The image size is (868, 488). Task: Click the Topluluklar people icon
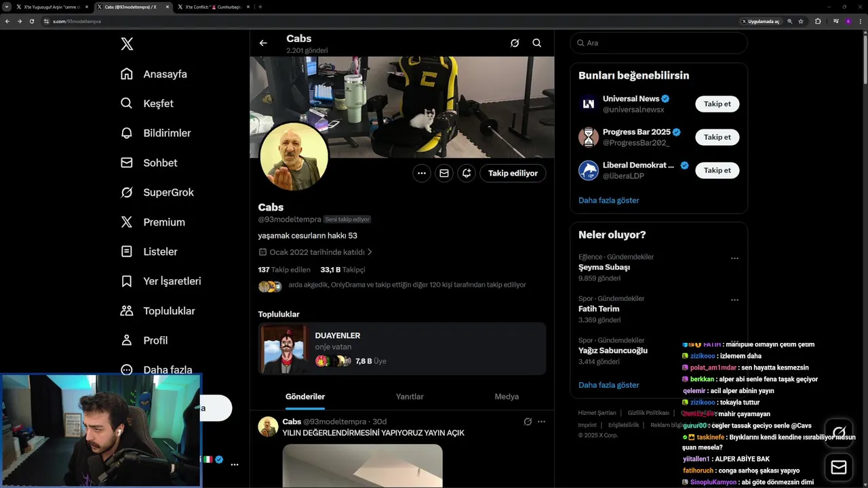[127, 310]
